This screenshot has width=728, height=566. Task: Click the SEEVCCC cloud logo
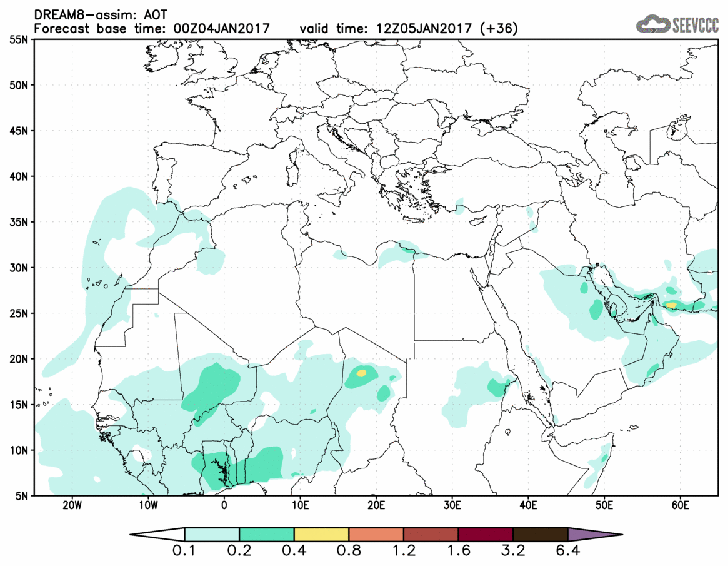tap(677, 24)
